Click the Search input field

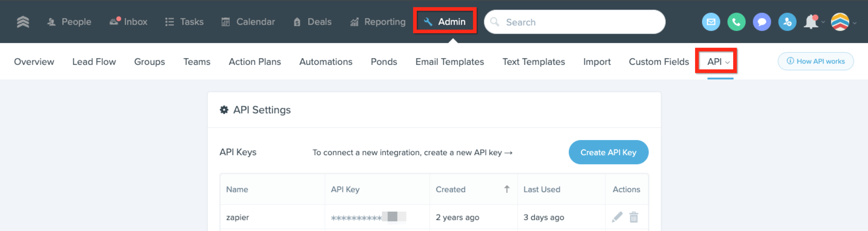(x=575, y=22)
